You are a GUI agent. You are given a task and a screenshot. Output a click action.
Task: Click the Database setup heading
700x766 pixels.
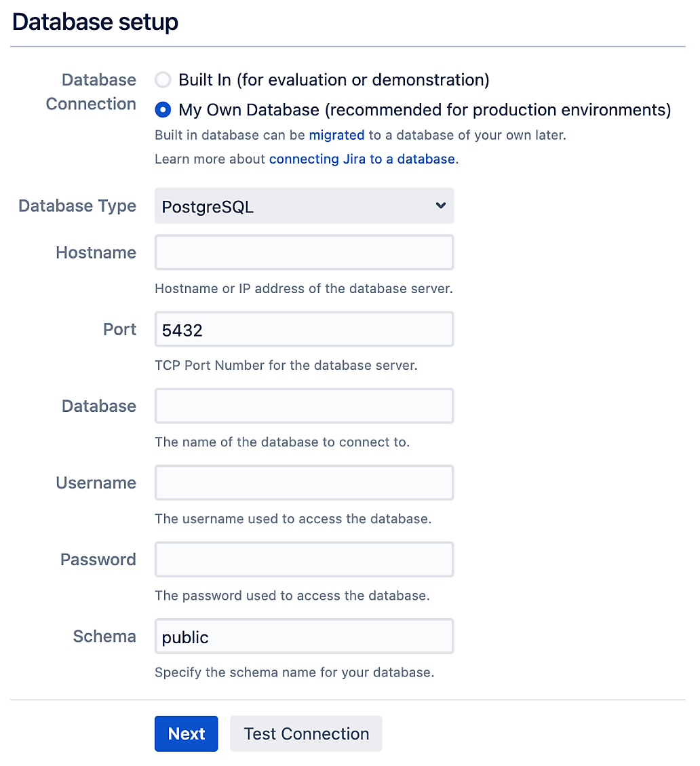(x=95, y=22)
